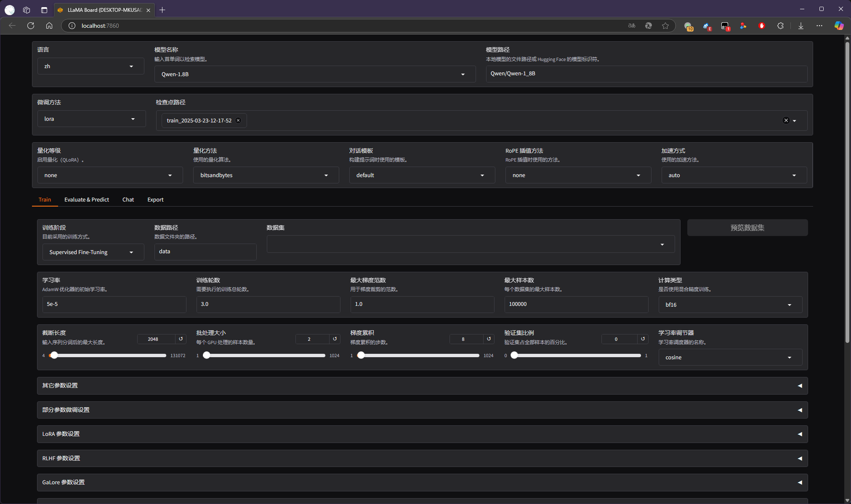The image size is (851, 504).
Task: Click the 梯度累积 slider handle
Action: click(361, 355)
